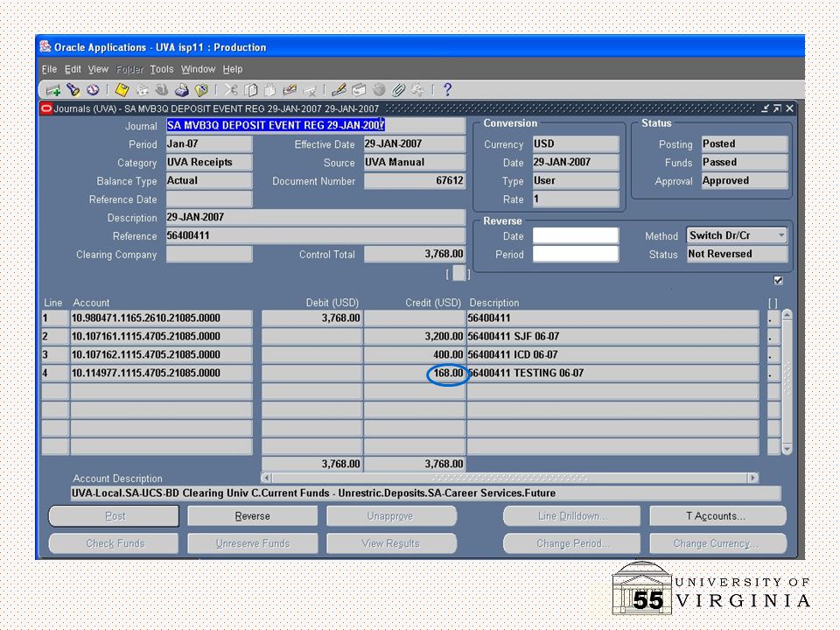The height and width of the screenshot is (630, 840).
Task: Click the journal lines scrollbar up arrow
Action: 787,315
